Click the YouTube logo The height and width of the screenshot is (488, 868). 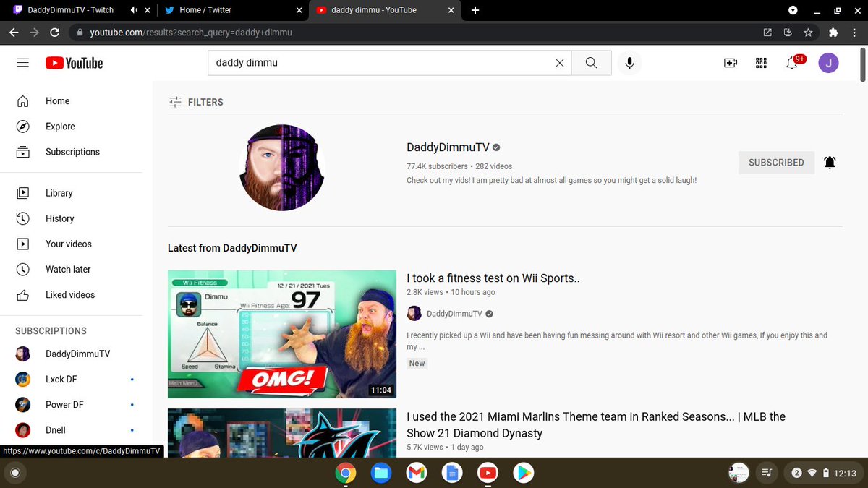point(74,63)
